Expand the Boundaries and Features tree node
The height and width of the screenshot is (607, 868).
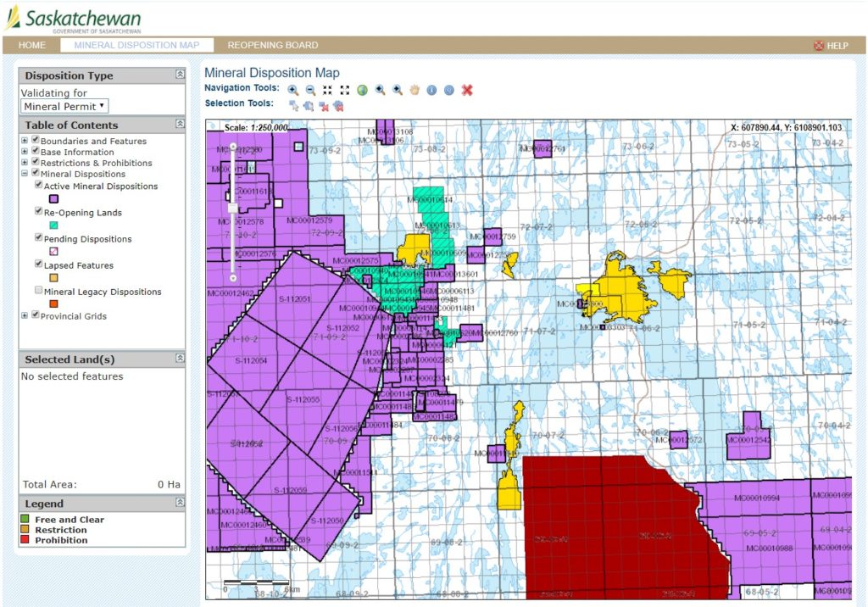click(23, 141)
